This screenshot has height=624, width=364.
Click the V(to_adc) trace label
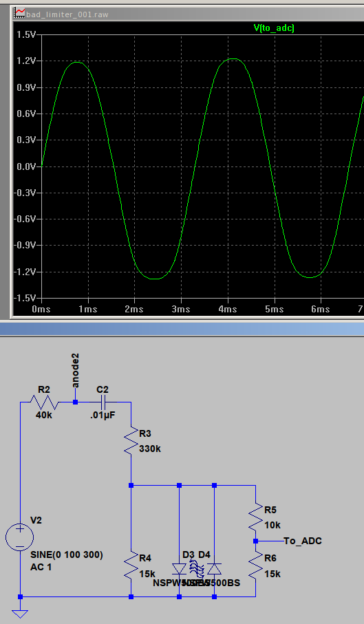[274, 28]
